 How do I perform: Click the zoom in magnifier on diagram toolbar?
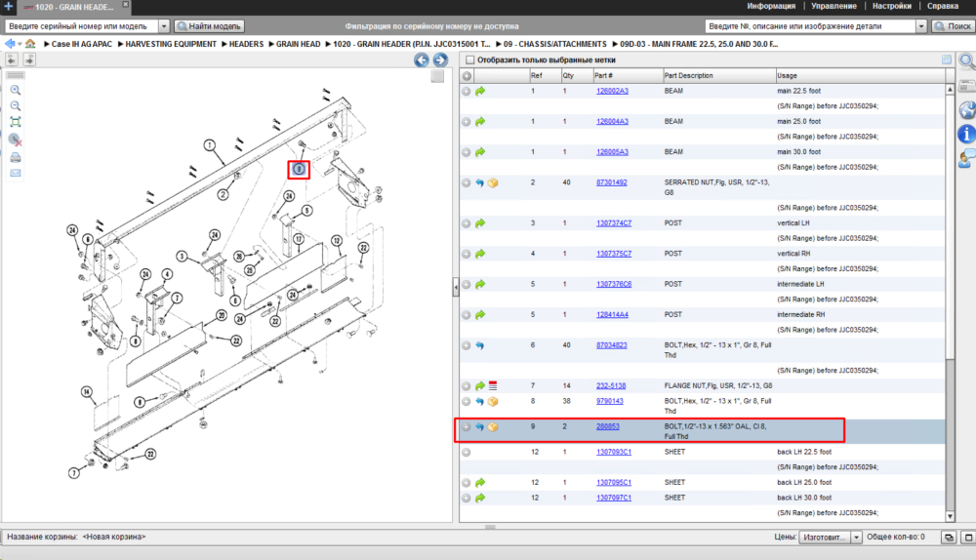[x=16, y=90]
